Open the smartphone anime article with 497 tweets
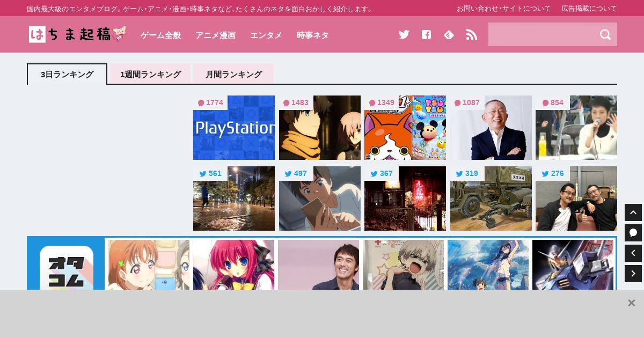 coord(320,199)
